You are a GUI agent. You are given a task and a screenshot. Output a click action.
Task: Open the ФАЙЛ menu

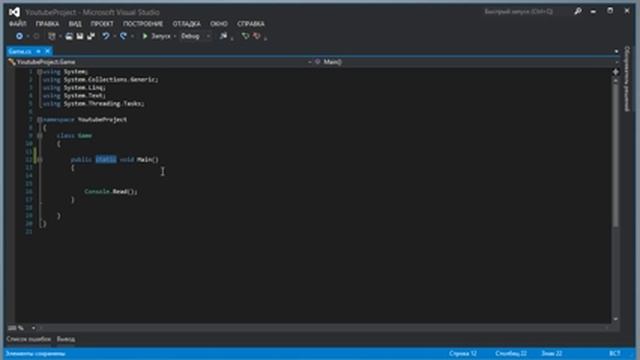(18, 24)
